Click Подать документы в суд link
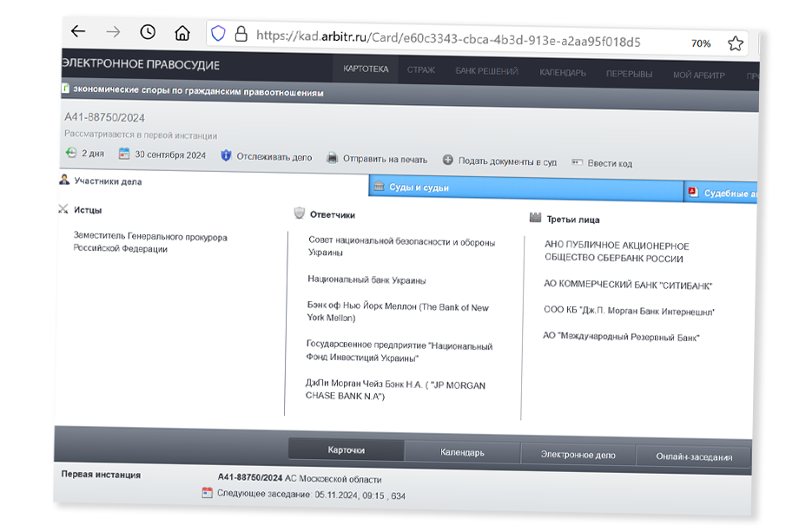 click(x=507, y=161)
